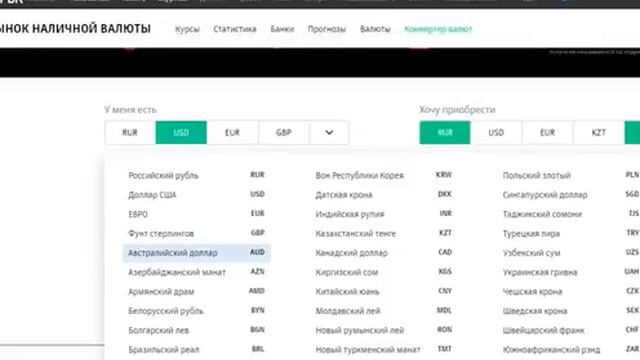The height and width of the screenshot is (360, 640).
Task: Open the Валюты tab
Action: (375, 29)
